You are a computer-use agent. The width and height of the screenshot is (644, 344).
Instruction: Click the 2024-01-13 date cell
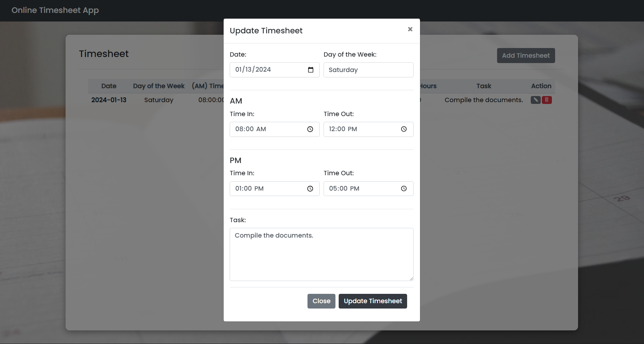109,100
